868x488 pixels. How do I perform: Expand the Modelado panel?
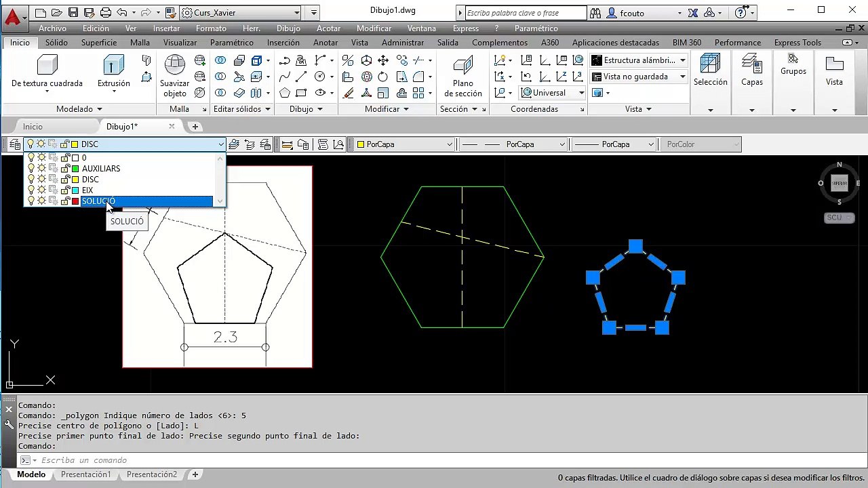tap(79, 109)
